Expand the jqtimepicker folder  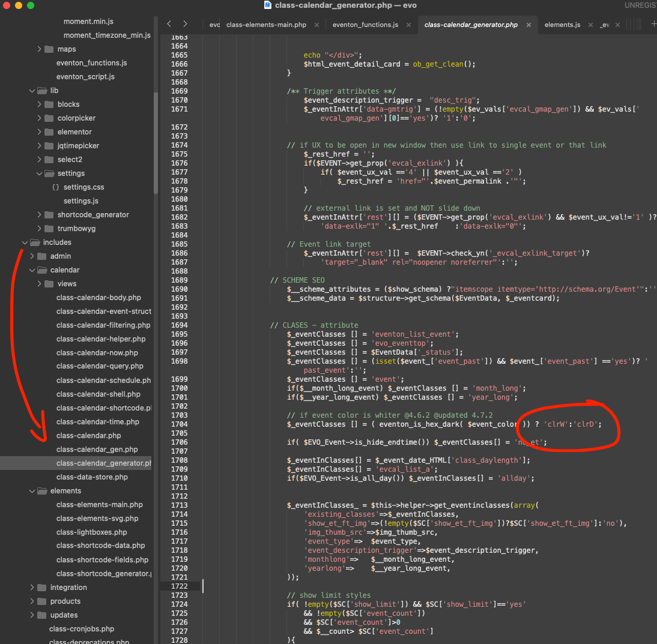point(39,146)
